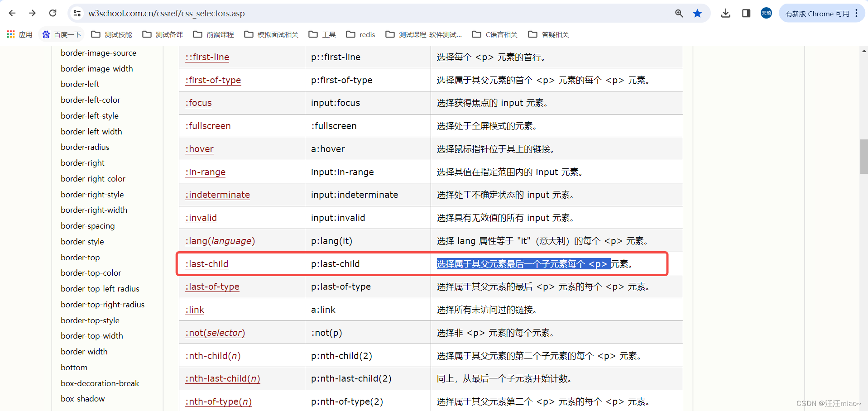
Task: Go forward in browser history
Action: (32, 13)
